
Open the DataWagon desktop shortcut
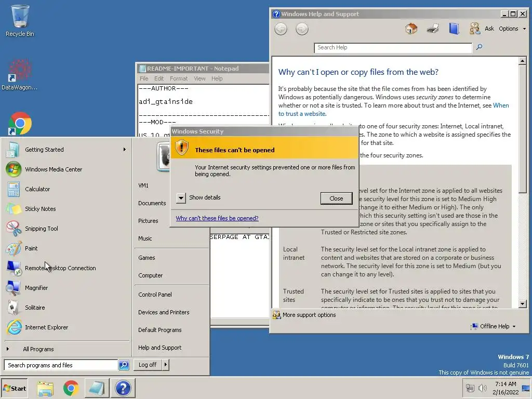[x=19, y=75]
